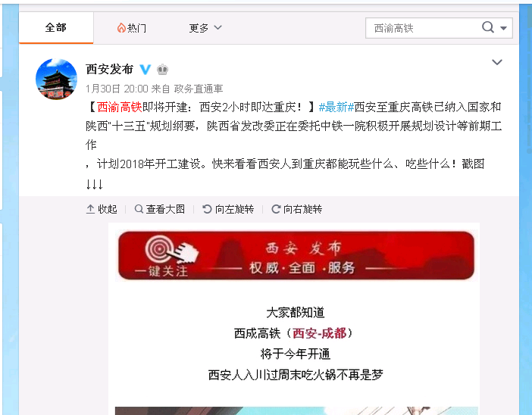Open the search type dropdown arrow
This screenshot has height=415, width=532.
(503, 28)
